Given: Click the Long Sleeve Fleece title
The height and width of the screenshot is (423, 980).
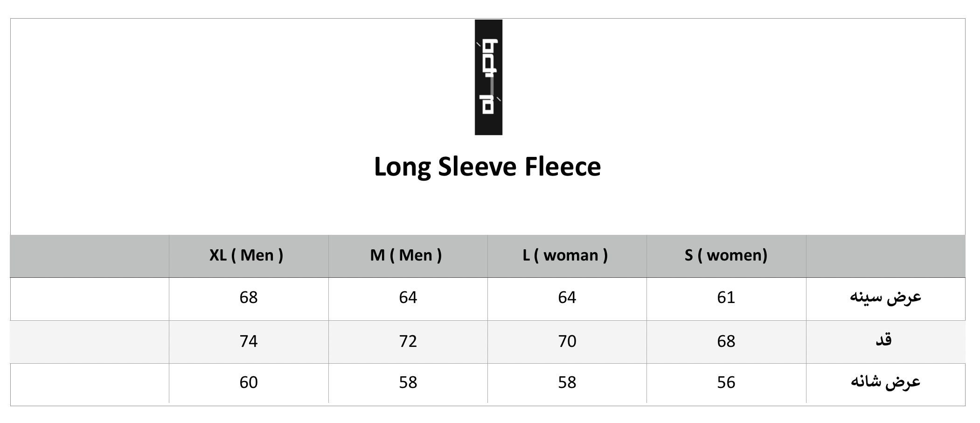Looking at the screenshot, I should point(487,167).
